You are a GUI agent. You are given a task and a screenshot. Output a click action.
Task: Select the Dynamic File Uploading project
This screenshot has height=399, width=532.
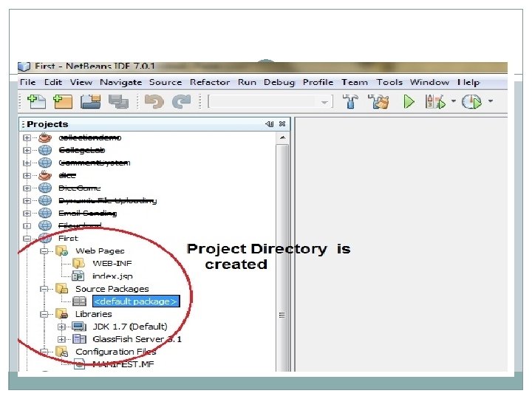coord(108,201)
